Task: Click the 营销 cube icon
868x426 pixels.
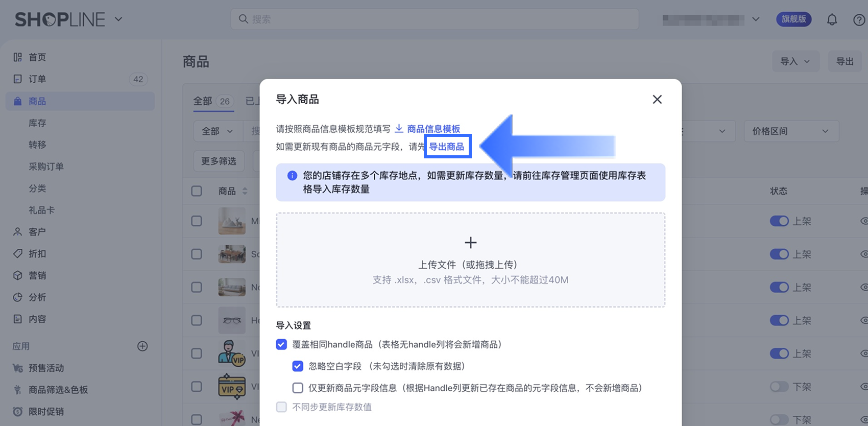Action: point(18,275)
